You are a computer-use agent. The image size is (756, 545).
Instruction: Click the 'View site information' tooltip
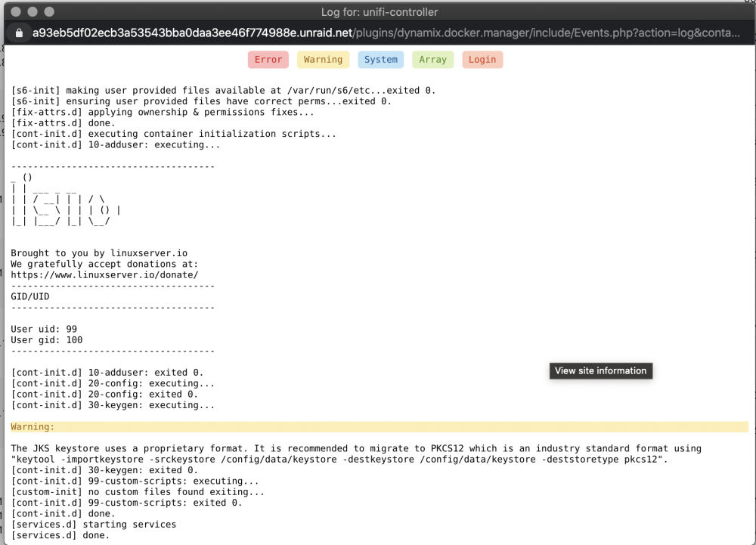coord(601,371)
